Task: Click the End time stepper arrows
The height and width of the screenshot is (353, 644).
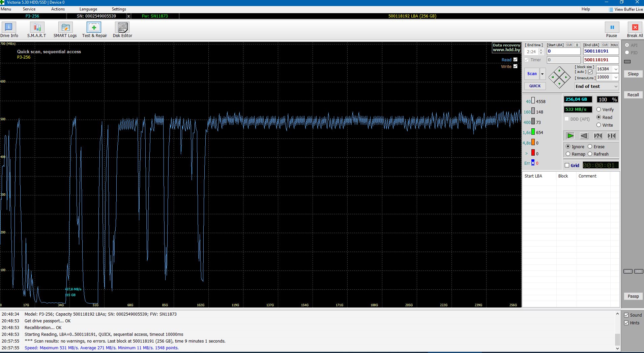Action: tap(541, 52)
